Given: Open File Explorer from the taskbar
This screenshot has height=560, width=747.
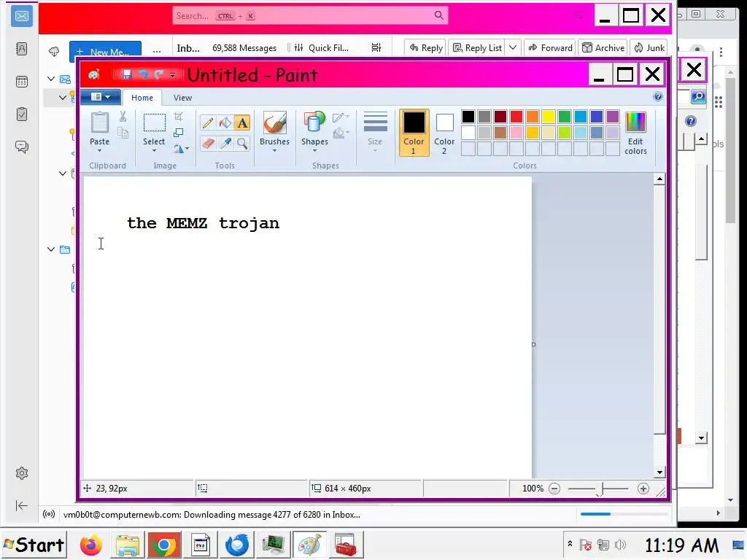Looking at the screenshot, I should click(127, 545).
